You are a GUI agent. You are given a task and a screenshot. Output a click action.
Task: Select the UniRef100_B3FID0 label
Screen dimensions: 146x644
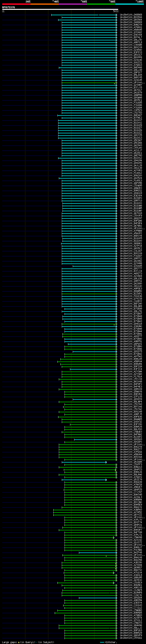click(131, 424)
